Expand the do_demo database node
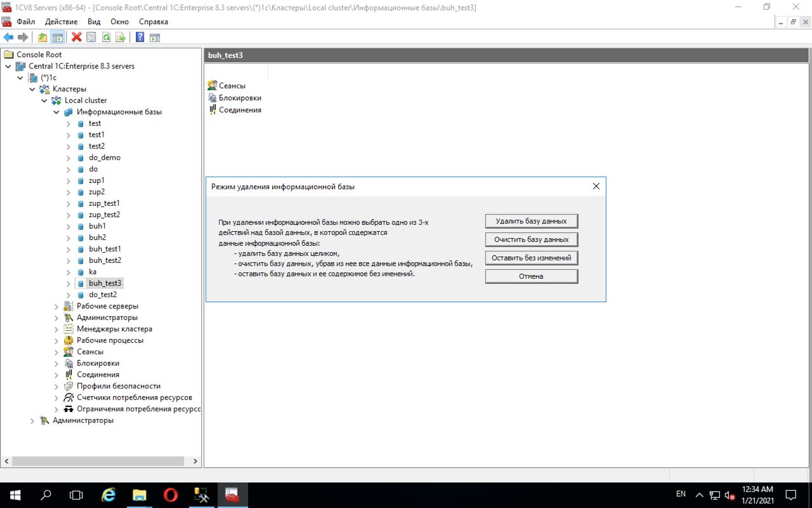The image size is (812, 508). 69,157
